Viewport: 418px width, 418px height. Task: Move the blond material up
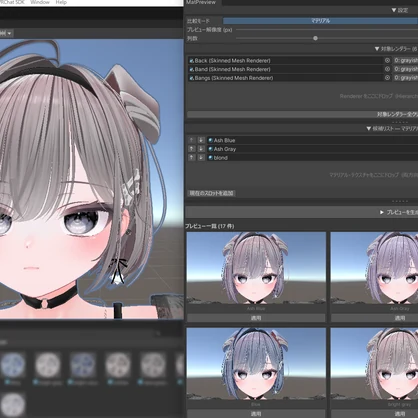point(192,158)
